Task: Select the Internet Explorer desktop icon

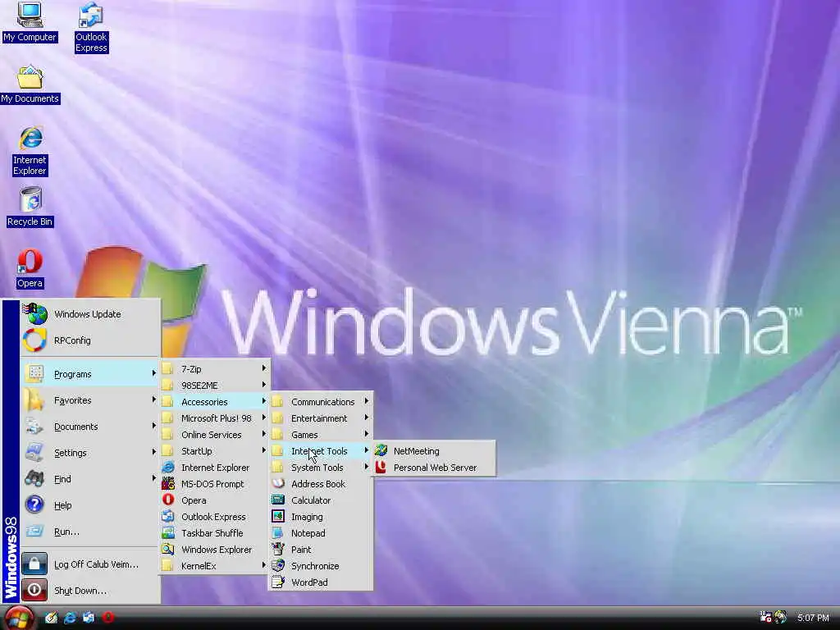Action: (x=30, y=151)
